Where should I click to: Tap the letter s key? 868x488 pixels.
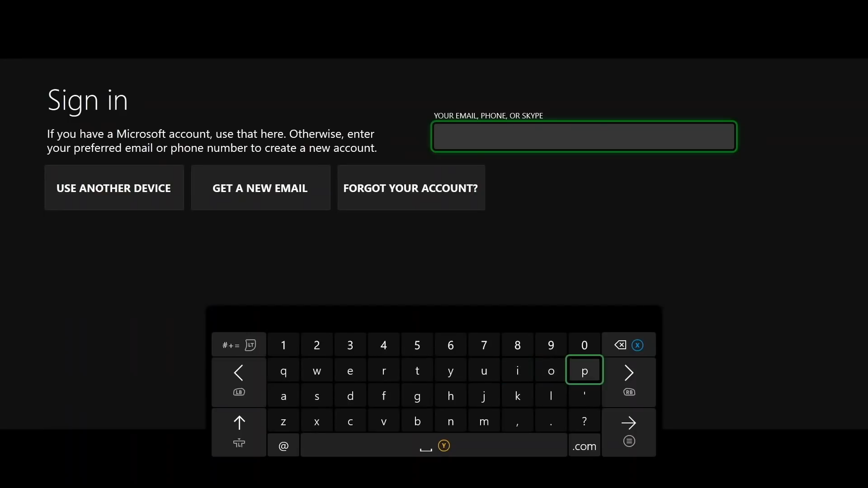coord(317,396)
